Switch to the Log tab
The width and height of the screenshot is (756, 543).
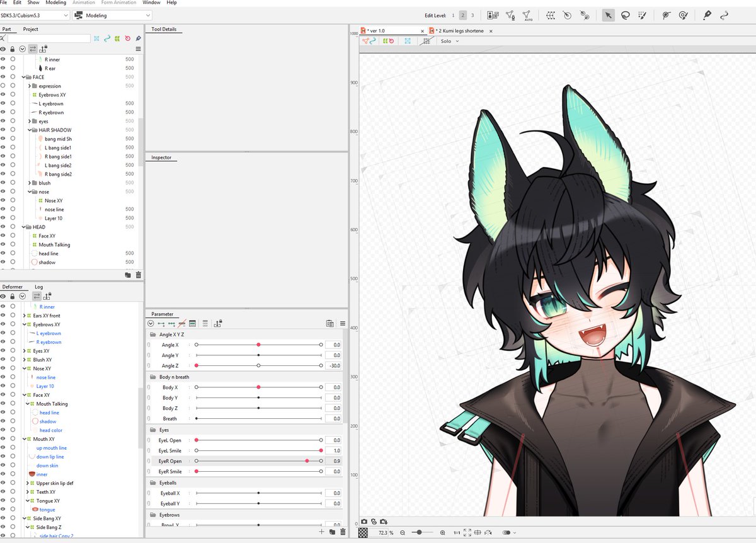[38, 287]
